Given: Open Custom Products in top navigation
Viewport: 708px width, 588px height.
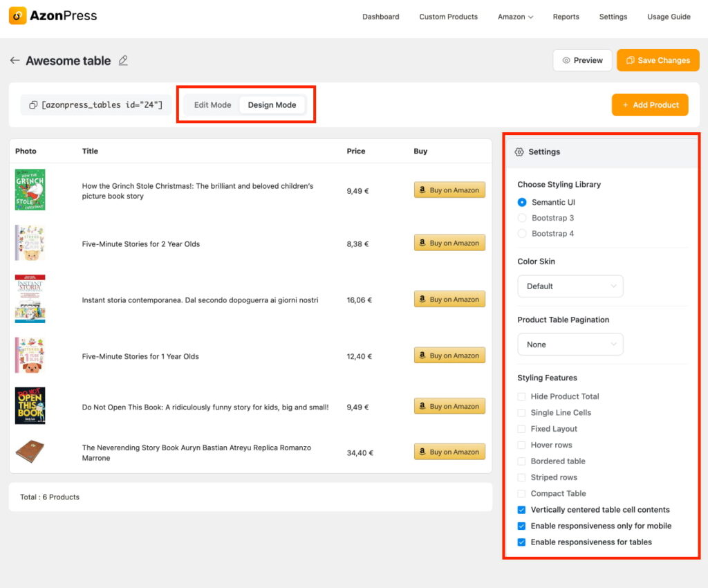Looking at the screenshot, I should [x=448, y=17].
